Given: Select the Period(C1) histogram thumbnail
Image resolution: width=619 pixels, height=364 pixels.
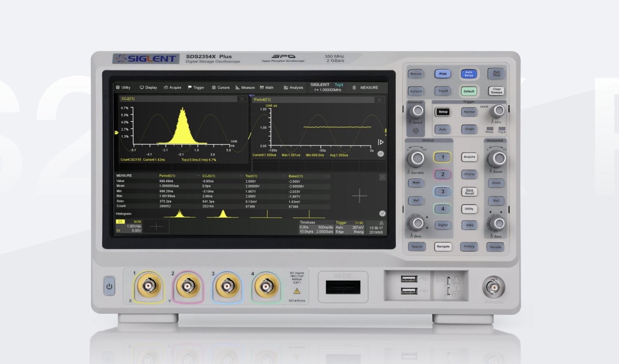Looking at the screenshot, I should tap(180, 214).
